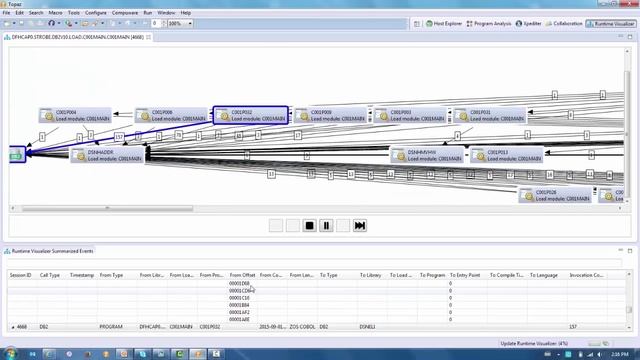Switch to Runtime Visualizer perspective
Image resolution: width=640 pixels, height=360 pixels.
(x=611, y=24)
